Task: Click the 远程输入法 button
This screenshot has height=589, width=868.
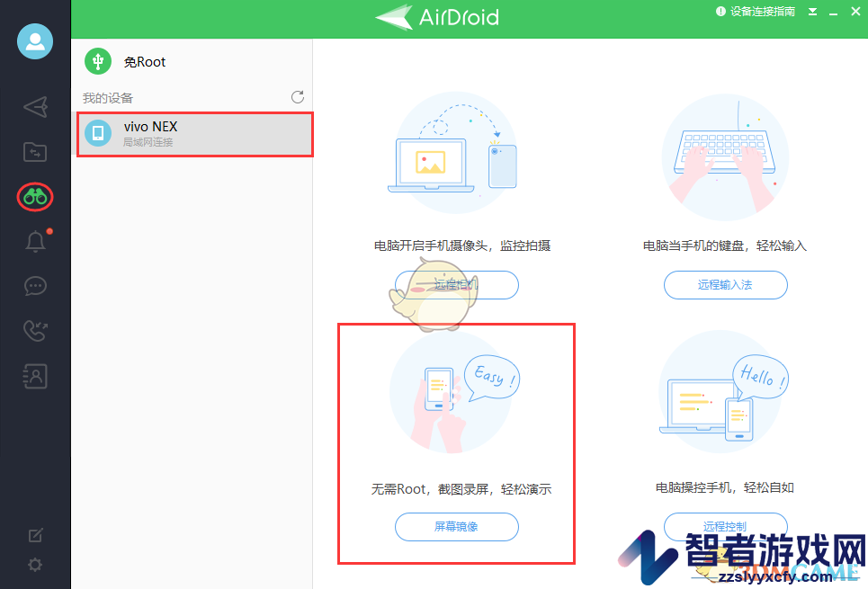Action: [725, 285]
